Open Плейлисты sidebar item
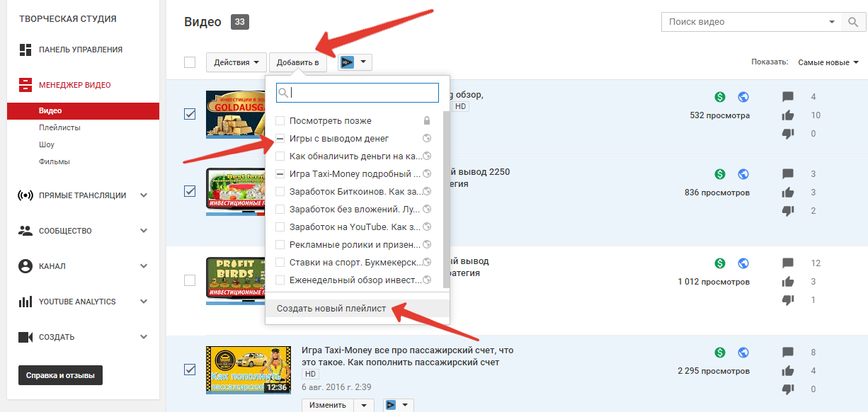This screenshot has height=412, width=868. (59, 127)
